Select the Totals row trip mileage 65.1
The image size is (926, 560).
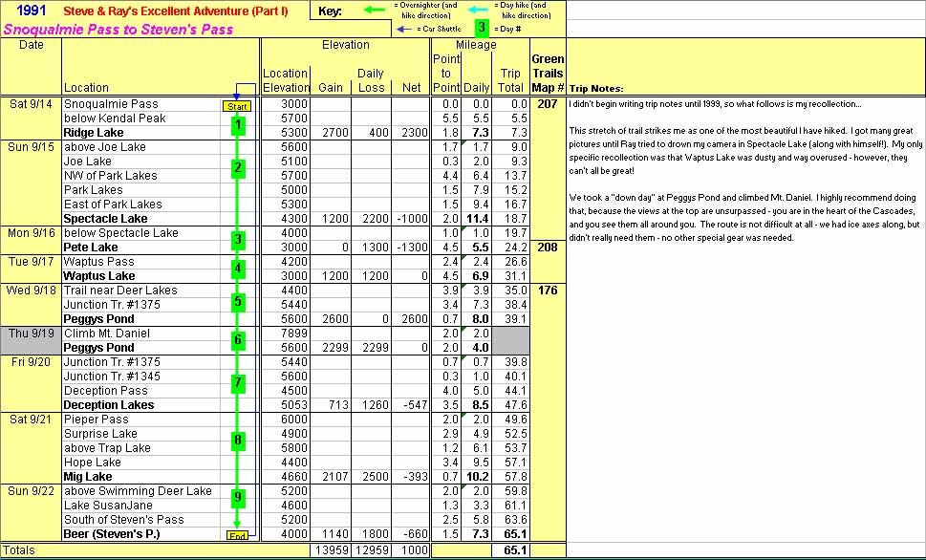[509, 551]
